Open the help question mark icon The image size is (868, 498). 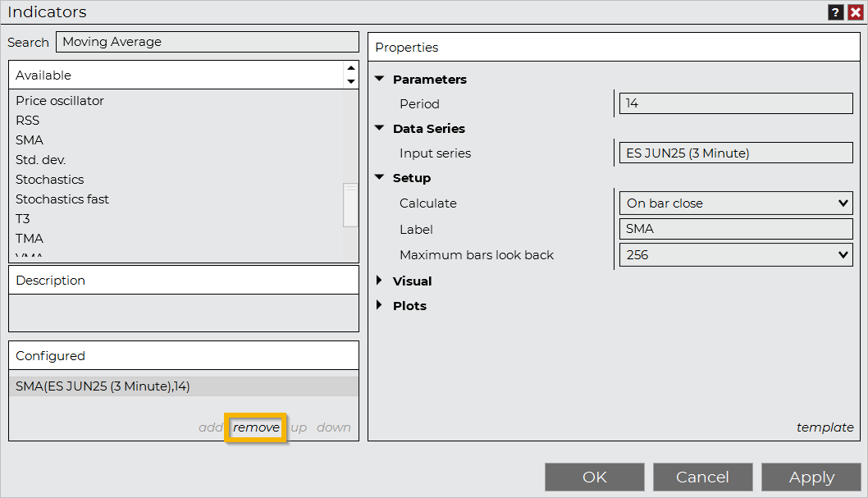pyautogui.click(x=835, y=12)
